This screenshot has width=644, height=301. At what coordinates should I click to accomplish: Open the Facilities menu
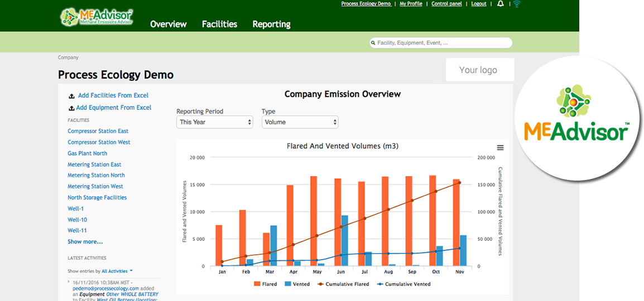[x=220, y=24]
